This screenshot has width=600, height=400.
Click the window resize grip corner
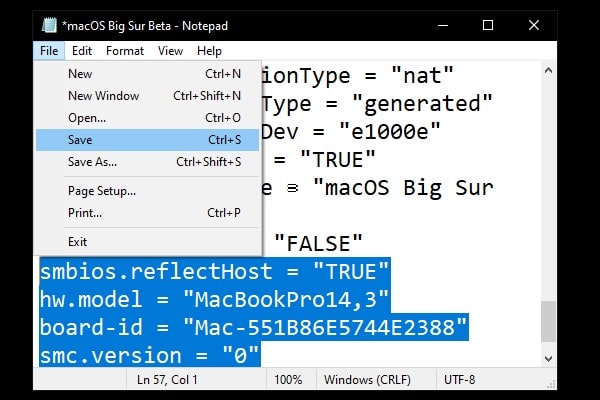(551, 384)
